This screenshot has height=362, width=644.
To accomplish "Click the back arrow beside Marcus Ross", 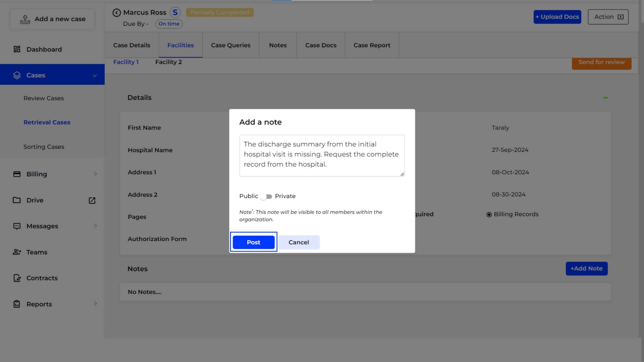I will click(x=116, y=13).
